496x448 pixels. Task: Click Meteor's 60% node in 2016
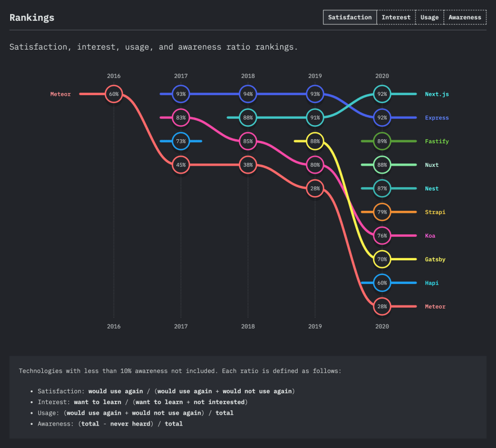[114, 94]
